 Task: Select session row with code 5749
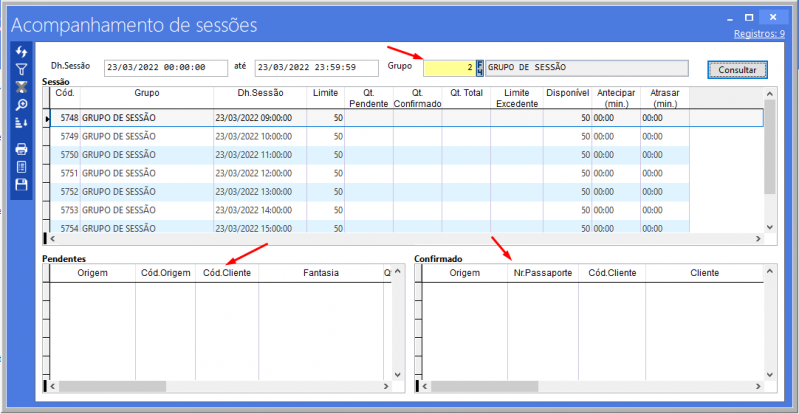click(369, 137)
